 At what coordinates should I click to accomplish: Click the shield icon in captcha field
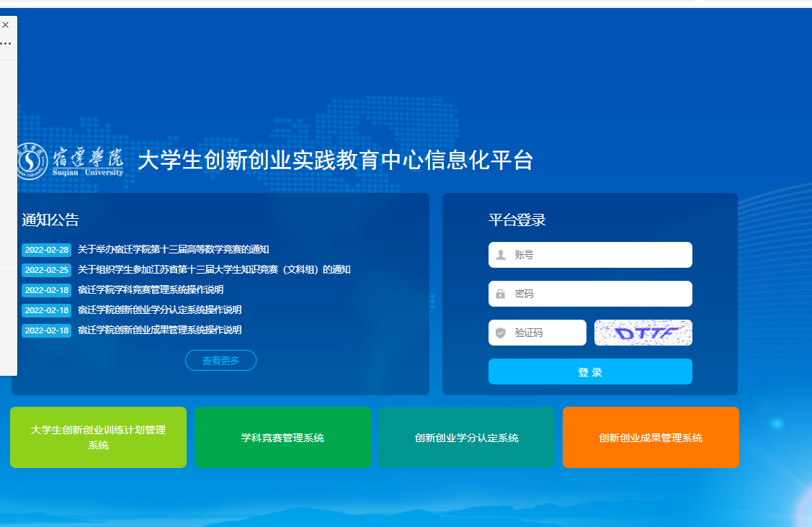point(501,333)
